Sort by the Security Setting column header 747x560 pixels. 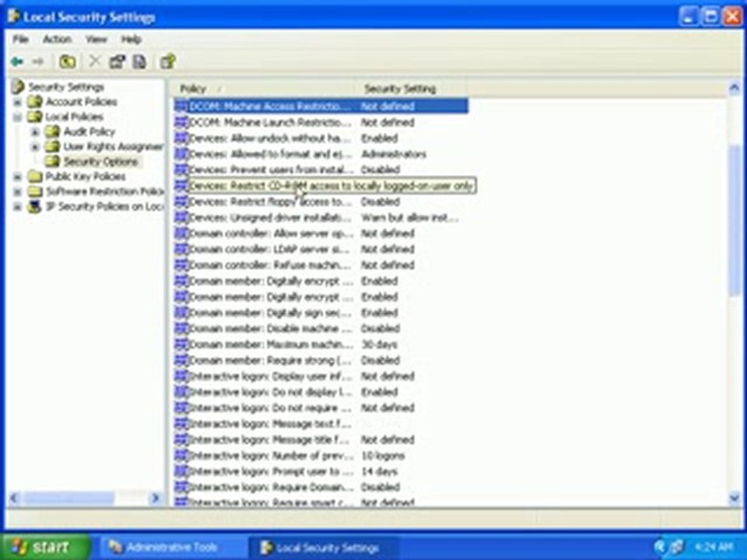pyautogui.click(x=410, y=88)
